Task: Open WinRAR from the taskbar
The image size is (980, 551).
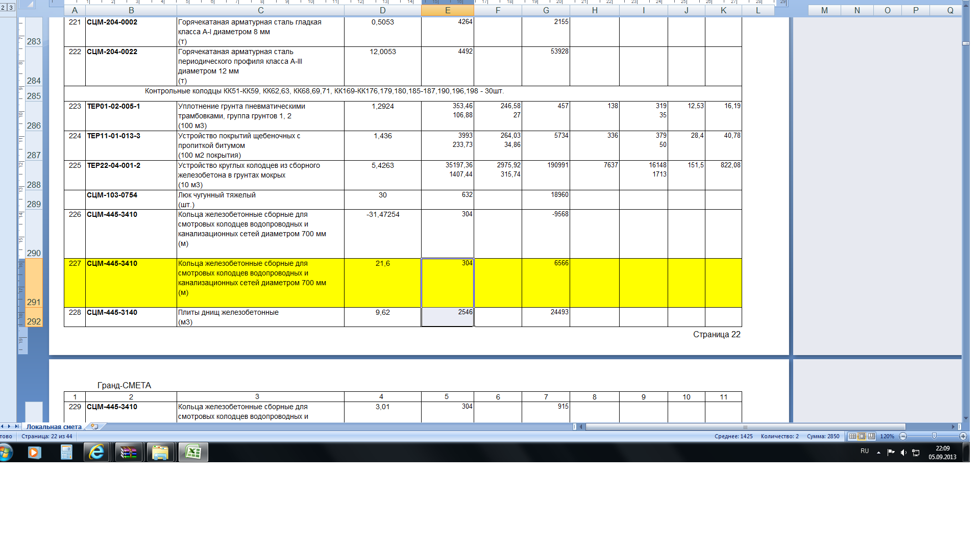Action: click(129, 453)
